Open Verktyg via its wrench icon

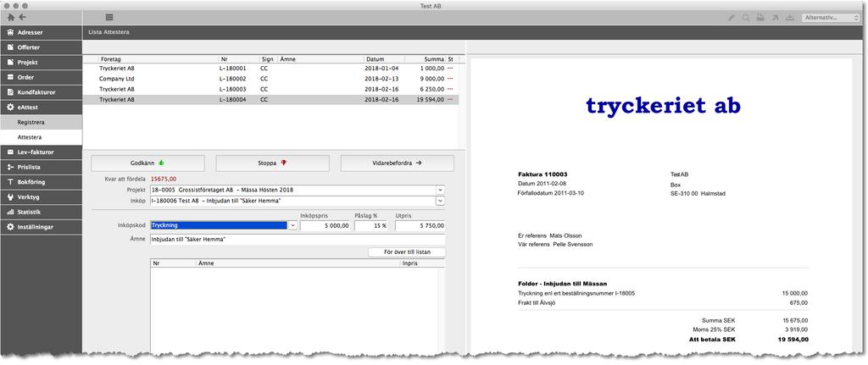pos(10,196)
